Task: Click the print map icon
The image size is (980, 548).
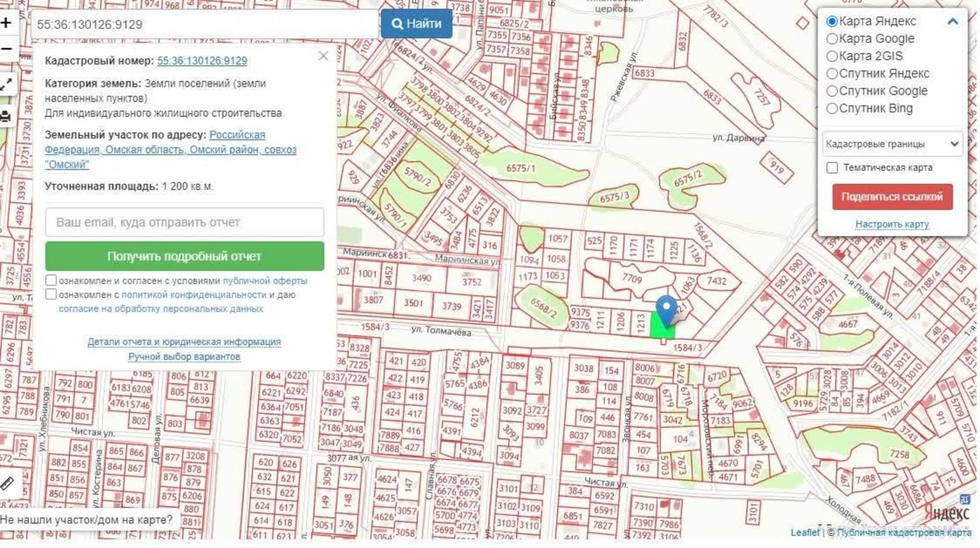Action: pyautogui.click(x=6, y=117)
